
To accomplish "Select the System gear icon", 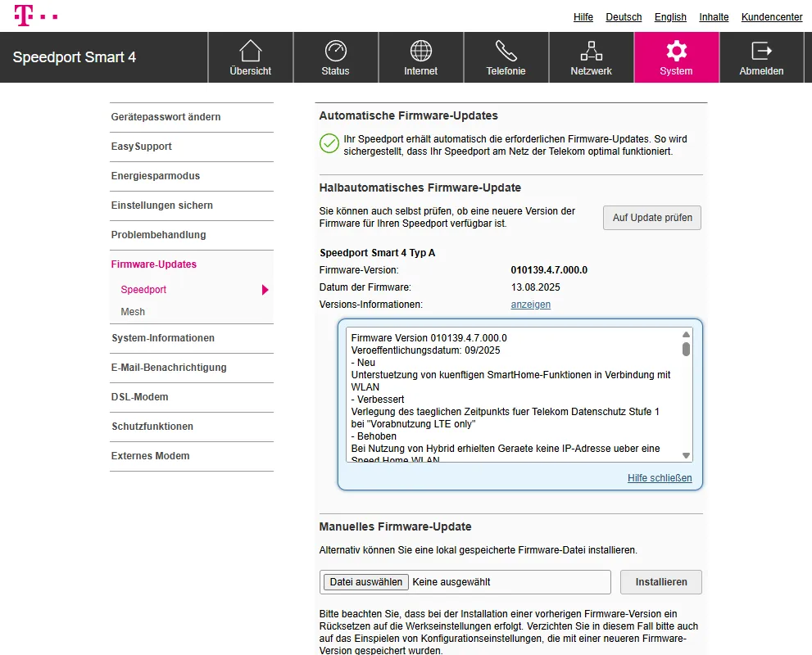I will 676,50.
